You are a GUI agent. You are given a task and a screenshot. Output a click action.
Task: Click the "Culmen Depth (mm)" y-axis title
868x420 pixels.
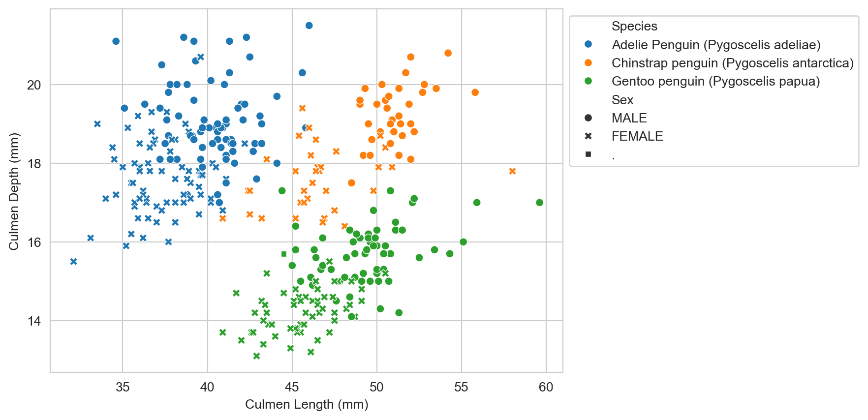point(14,191)
